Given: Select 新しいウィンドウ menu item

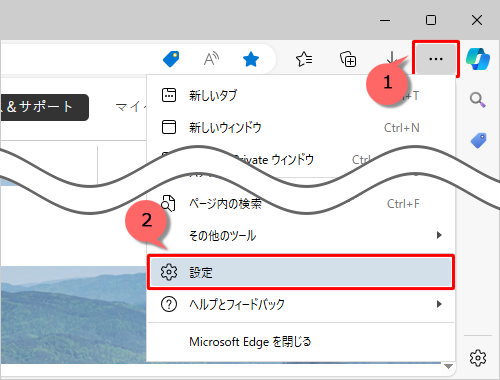Looking at the screenshot, I should [x=301, y=127].
